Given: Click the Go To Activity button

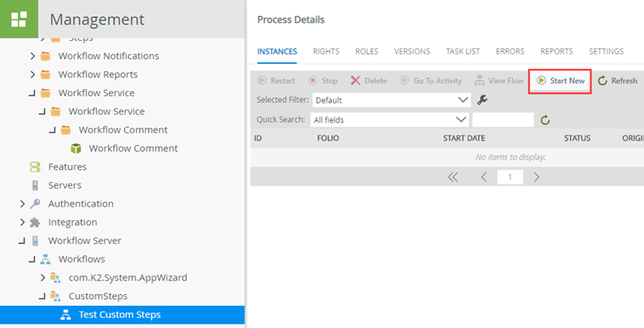Looking at the screenshot, I should click(x=431, y=81).
